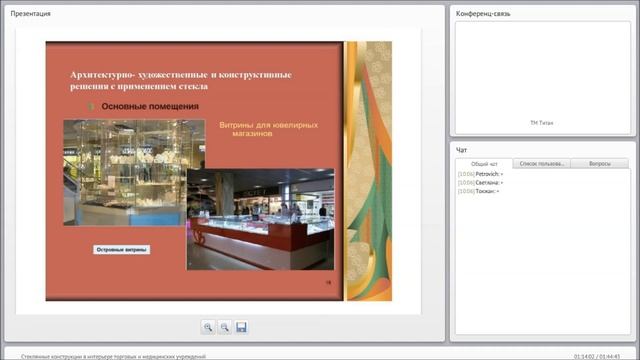Click the Островные витрины label on the slide
The image size is (640, 360).
122,250
